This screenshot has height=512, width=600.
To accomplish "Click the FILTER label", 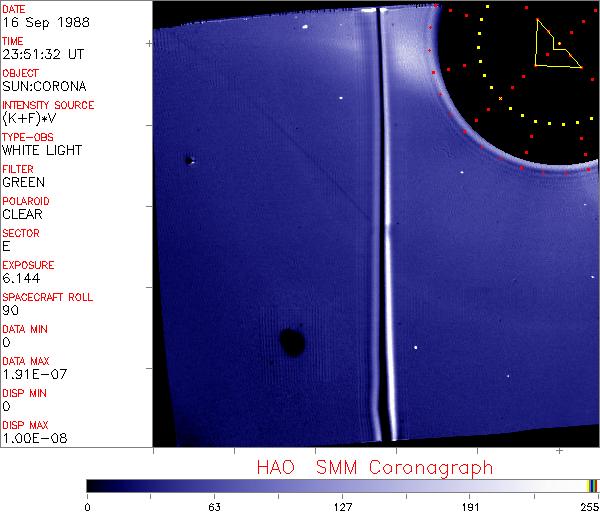I will coord(18,169).
